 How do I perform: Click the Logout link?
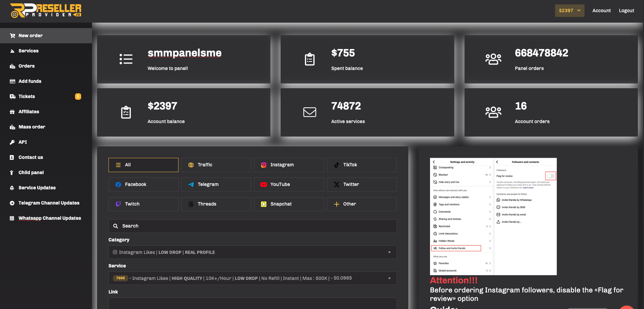[626, 10]
